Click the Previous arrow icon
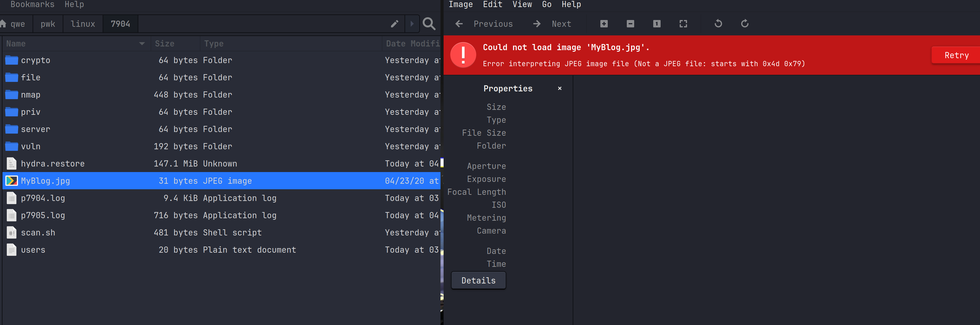The height and width of the screenshot is (325, 980). (x=459, y=24)
